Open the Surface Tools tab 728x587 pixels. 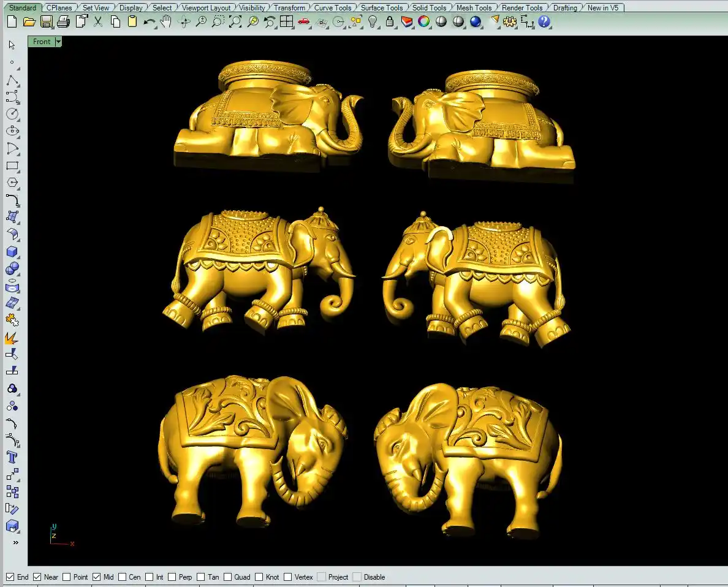pyautogui.click(x=382, y=8)
